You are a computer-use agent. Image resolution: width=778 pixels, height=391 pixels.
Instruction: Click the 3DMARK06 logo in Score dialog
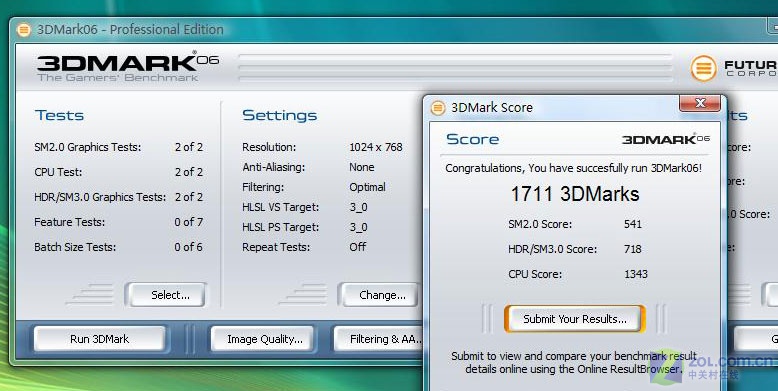pos(666,139)
